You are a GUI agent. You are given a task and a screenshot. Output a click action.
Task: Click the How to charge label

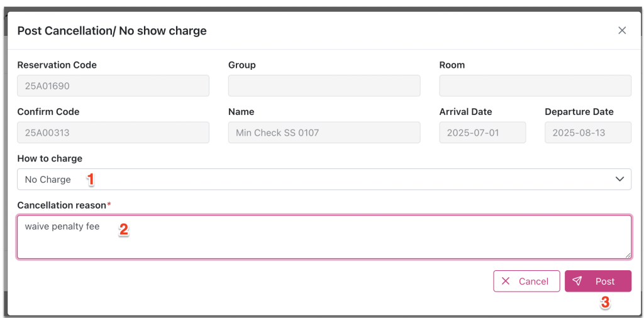pos(50,158)
